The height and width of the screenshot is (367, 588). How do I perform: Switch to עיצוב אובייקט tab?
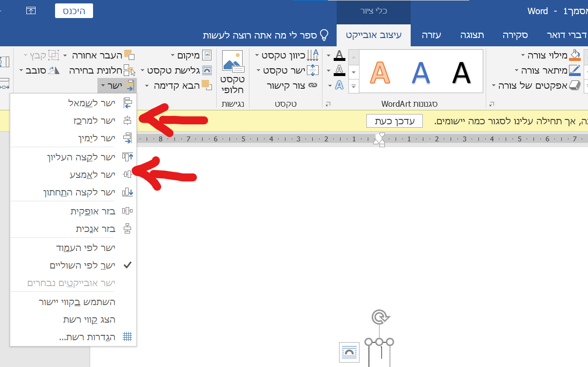tap(374, 36)
